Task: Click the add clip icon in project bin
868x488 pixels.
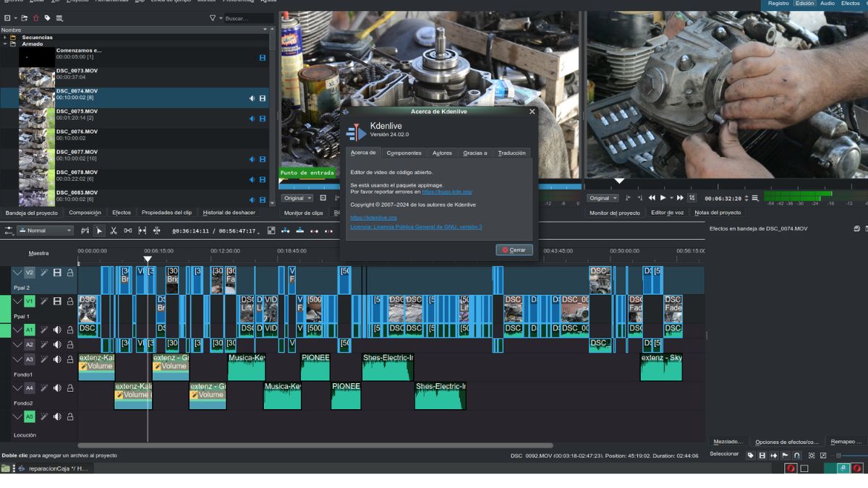Action: pos(7,18)
